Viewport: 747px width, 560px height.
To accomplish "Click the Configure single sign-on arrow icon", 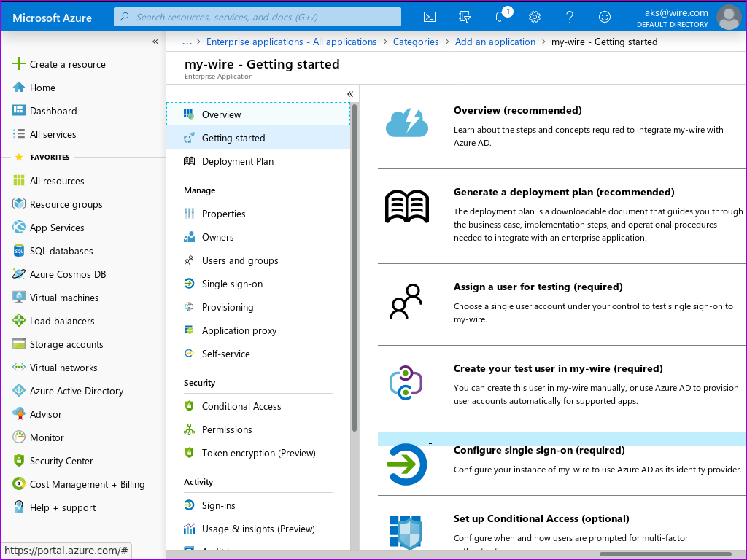I will pyautogui.click(x=407, y=464).
